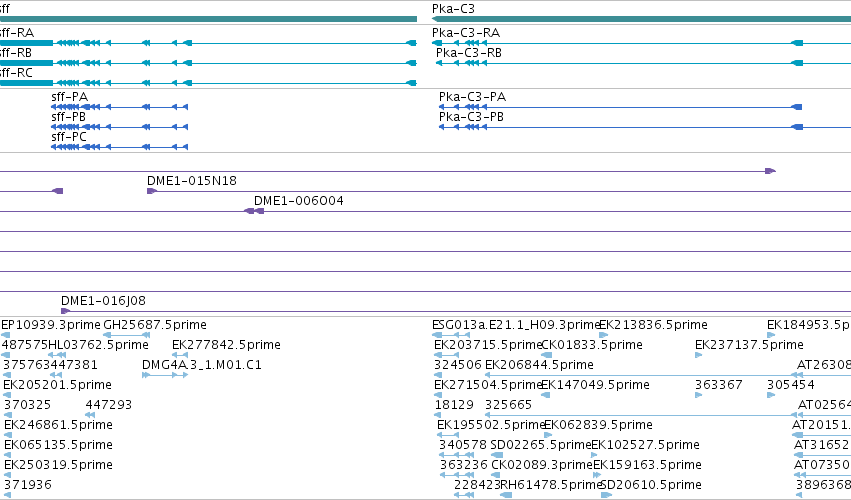Click the DMG4A3_1.M01.C1 EST label
The width and height of the screenshot is (851, 500).
tap(202, 364)
